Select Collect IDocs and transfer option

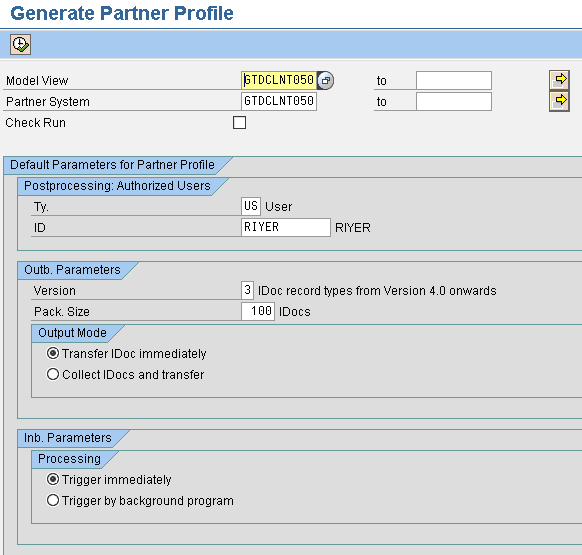[53, 374]
